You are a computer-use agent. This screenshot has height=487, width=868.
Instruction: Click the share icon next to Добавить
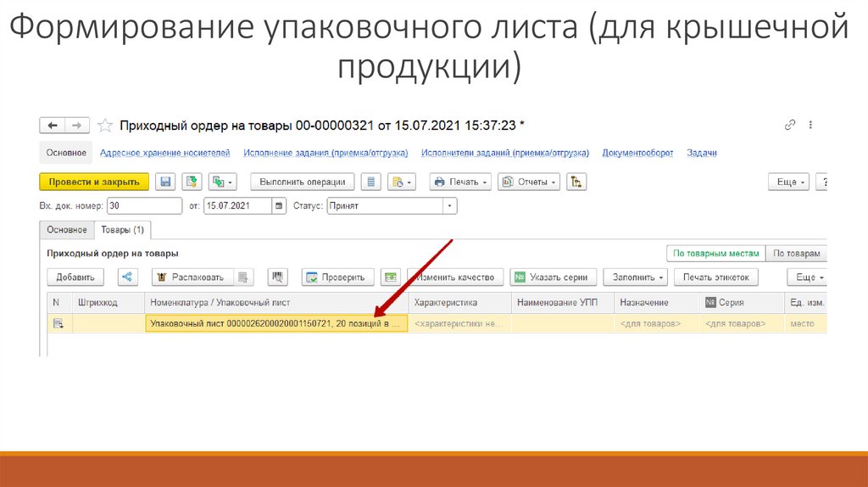coord(127,277)
